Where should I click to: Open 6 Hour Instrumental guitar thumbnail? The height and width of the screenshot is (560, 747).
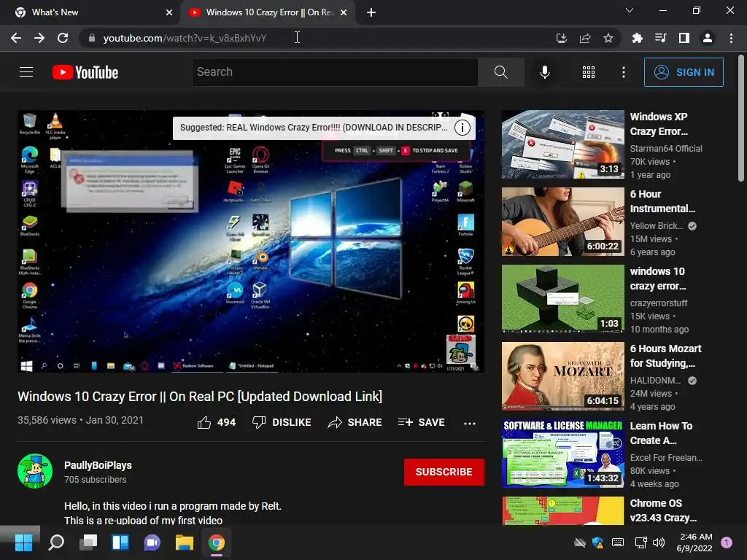[562, 222]
